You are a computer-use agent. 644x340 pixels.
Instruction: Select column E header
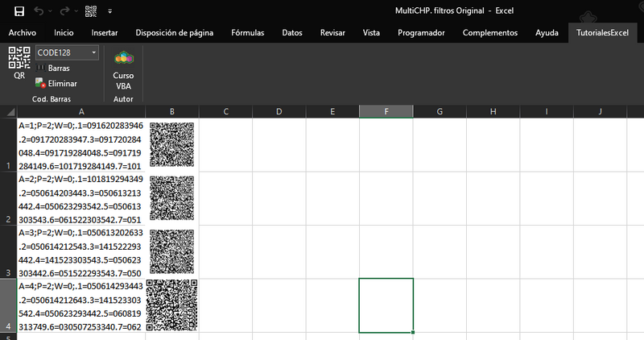[332, 112]
